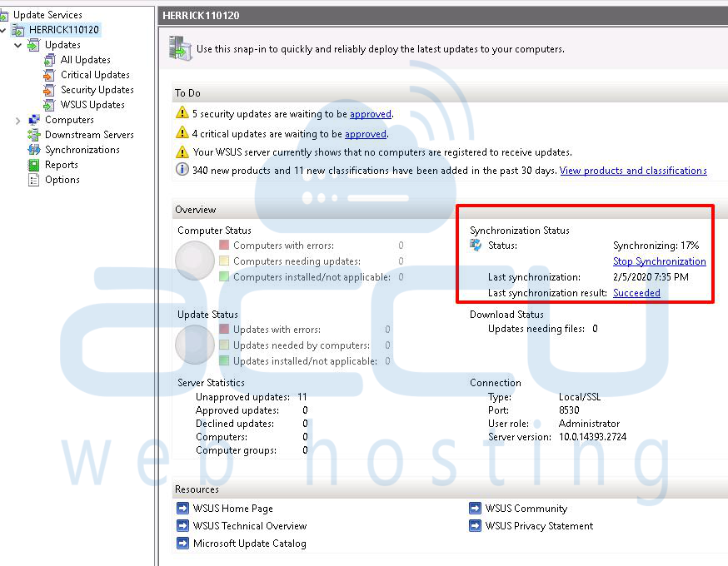This screenshot has width=728, height=566.
Task: Click approved link for security updates
Action: click(x=371, y=114)
